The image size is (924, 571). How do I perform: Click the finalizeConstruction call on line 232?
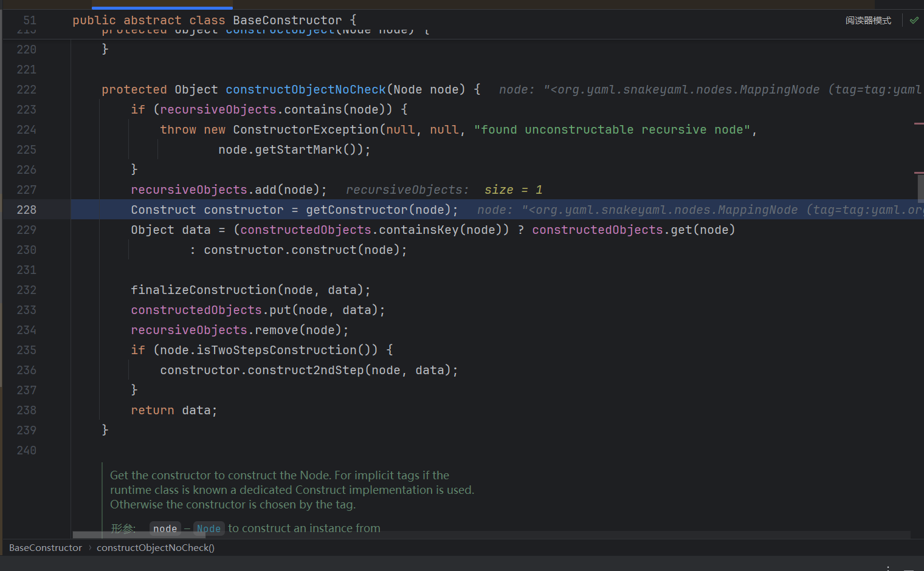(x=204, y=290)
